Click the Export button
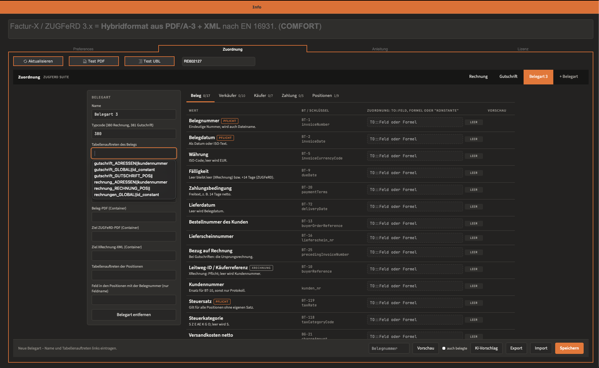This screenshot has width=599, height=368. 516,349
